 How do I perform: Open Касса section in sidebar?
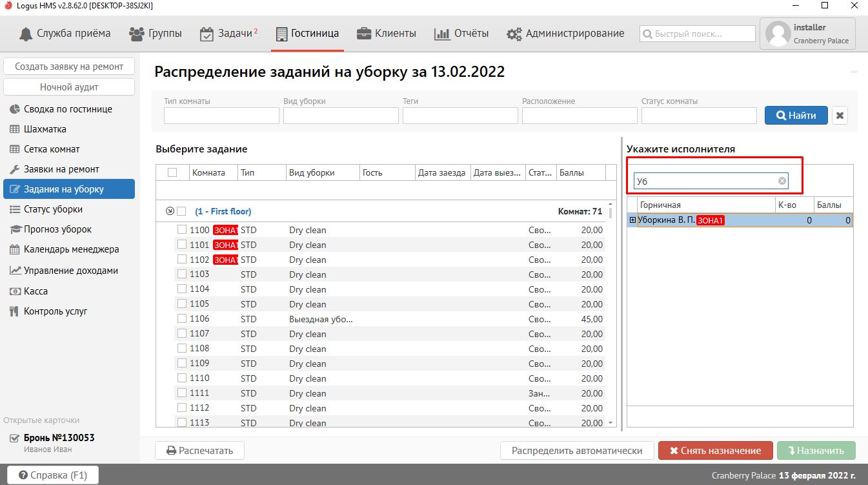pos(35,291)
